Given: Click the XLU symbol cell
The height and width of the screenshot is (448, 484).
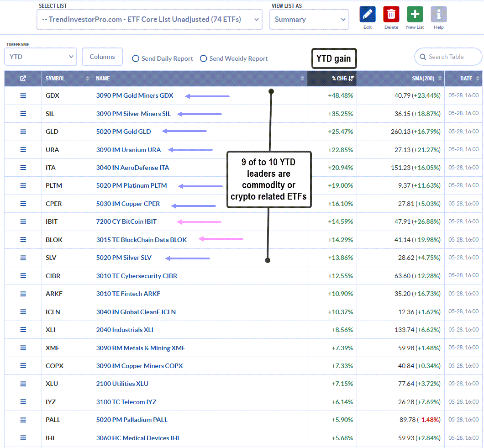Looking at the screenshot, I should (x=67, y=384).
